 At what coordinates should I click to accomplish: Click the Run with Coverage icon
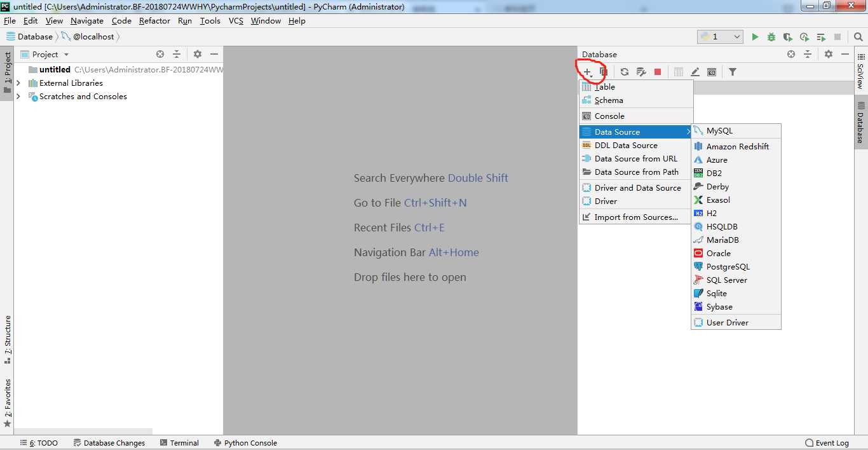pyautogui.click(x=788, y=37)
